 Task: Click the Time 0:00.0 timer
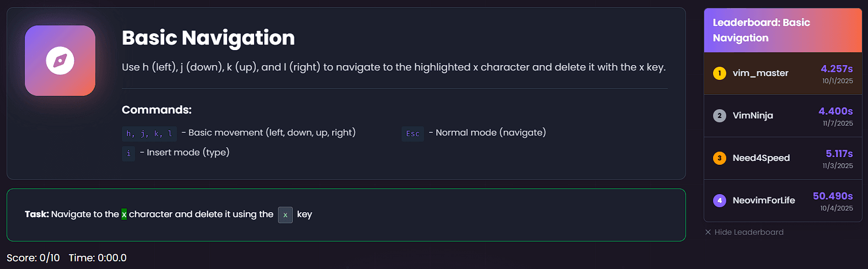point(98,258)
